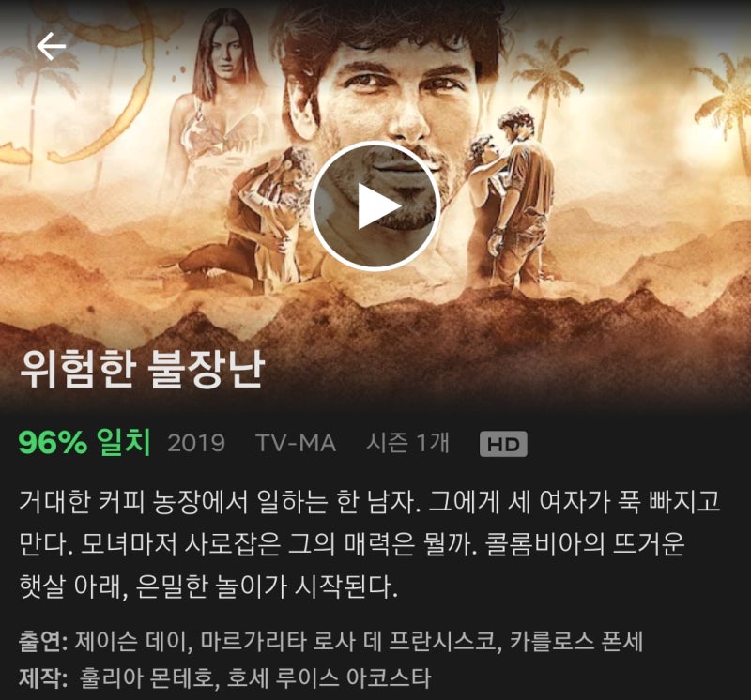Play the trailer with the circular play button
The width and height of the screenshot is (751, 700).
point(375,206)
